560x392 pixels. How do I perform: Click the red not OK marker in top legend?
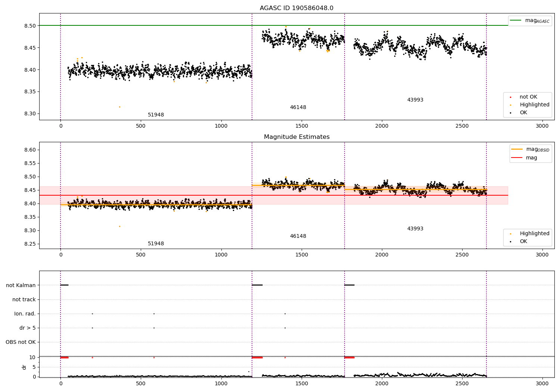pyautogui.click(x=510, y=97)
